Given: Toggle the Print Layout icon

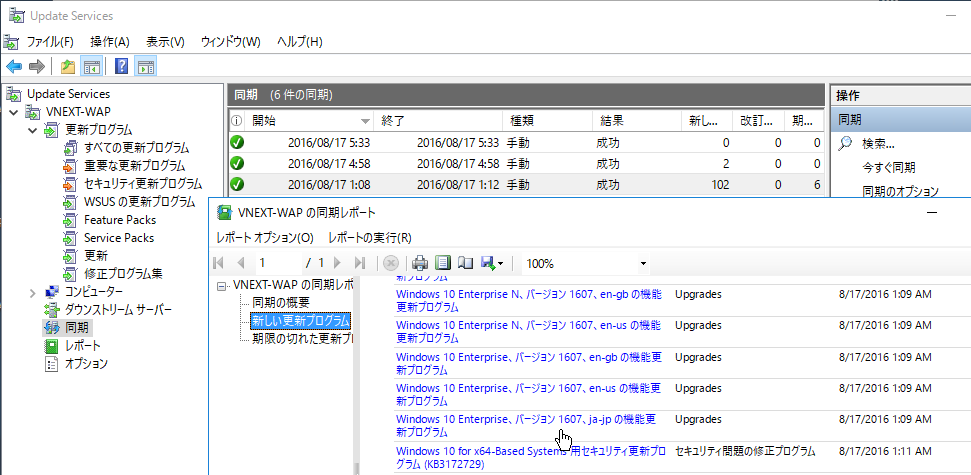Looking at the screenshot, I should [x=443, y=263].
